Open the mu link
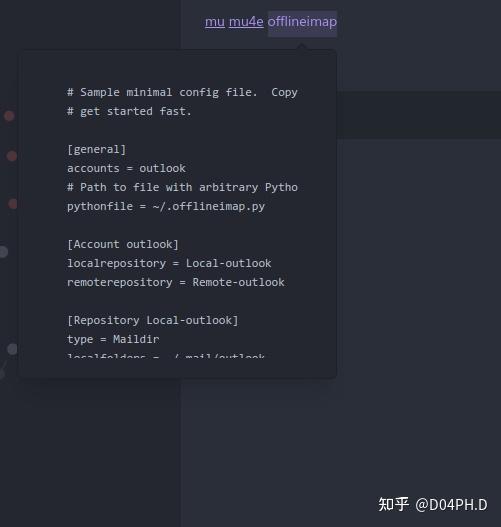The width and height of the screenshot is (501, 527). (215, 22)
